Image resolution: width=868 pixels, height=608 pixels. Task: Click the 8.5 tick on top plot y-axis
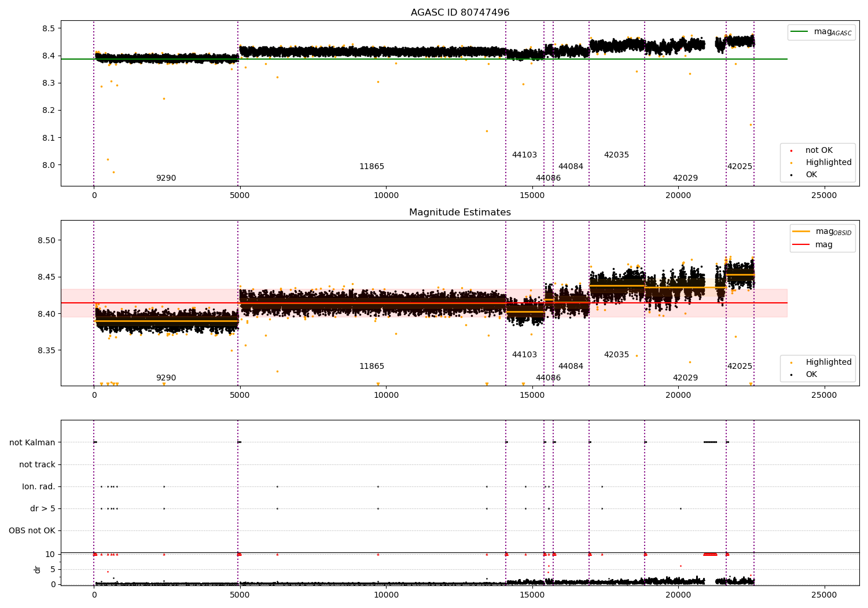[x=49, y=28]
